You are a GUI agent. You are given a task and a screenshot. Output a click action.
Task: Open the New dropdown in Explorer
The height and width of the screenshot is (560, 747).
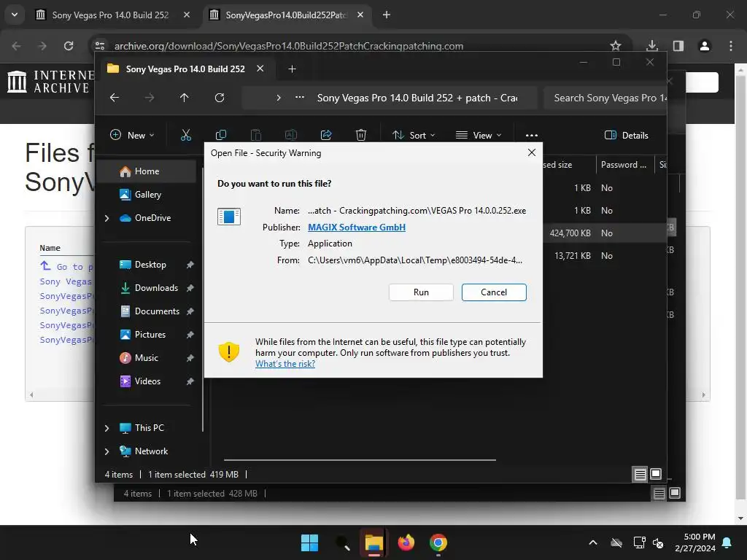pos(132,135)
